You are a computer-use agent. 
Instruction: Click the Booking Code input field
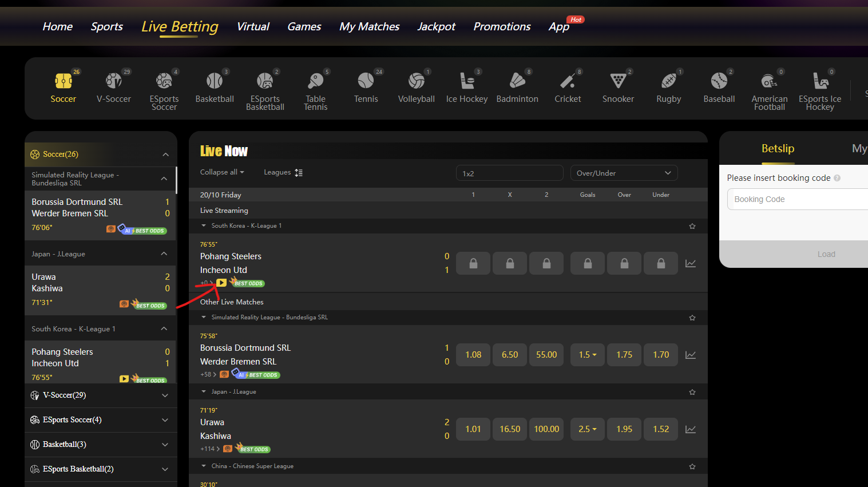[798, 199]
